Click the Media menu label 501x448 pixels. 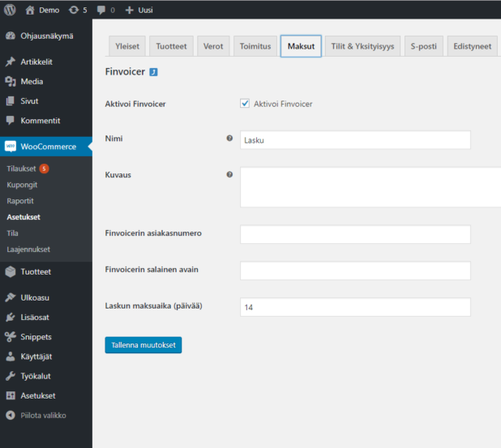32,82
